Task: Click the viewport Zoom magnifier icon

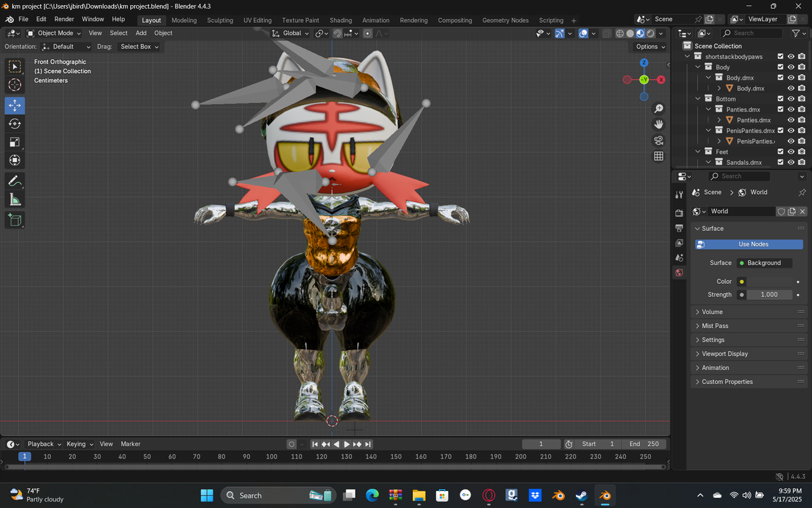Action: (x=658, y=109)
